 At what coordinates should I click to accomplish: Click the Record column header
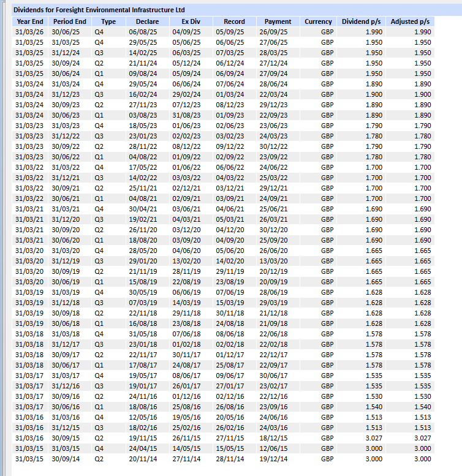[x=234, y=21]
